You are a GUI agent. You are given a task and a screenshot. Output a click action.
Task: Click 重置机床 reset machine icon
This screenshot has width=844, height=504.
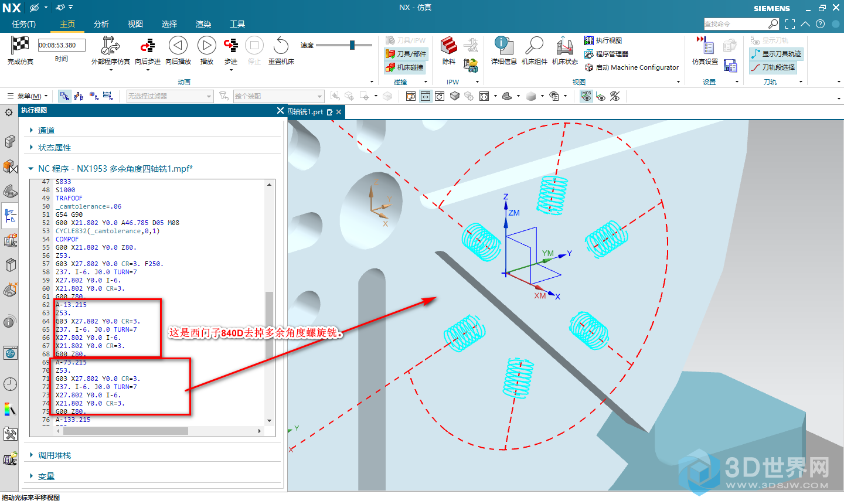281,46
